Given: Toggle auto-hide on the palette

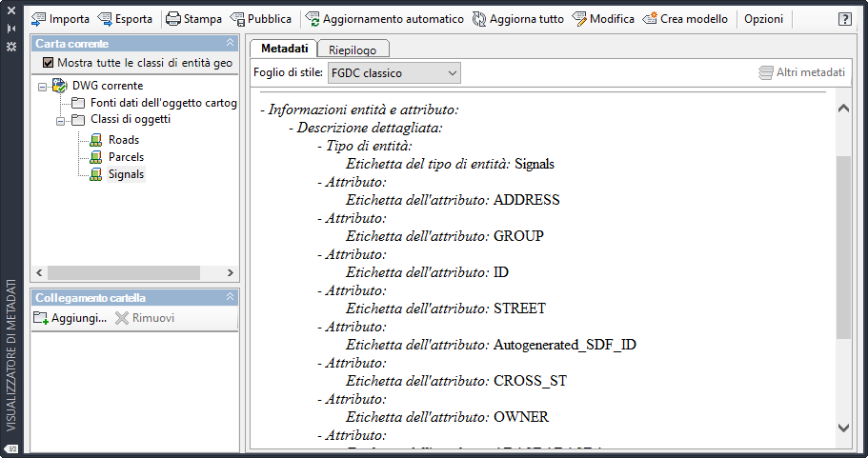Looking at the screenshot, I should 11,29.
